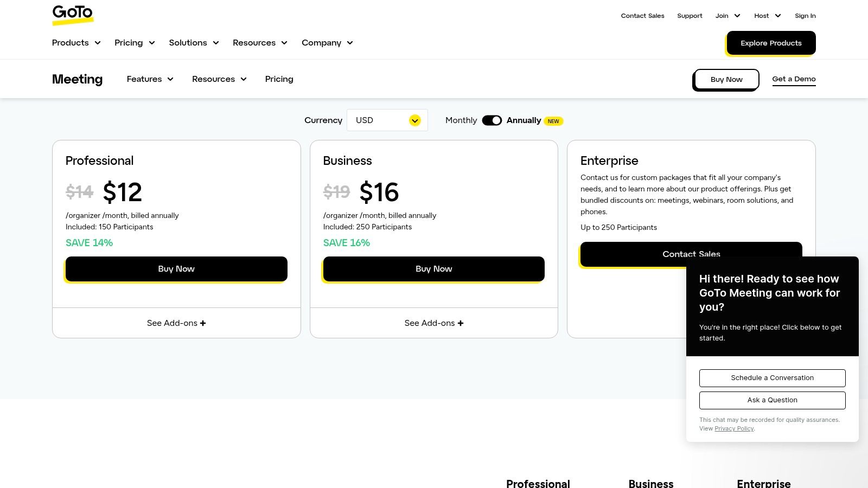Choose Schedule a Conversation in chat widget

pyautogui.click(x=773, y=378)
